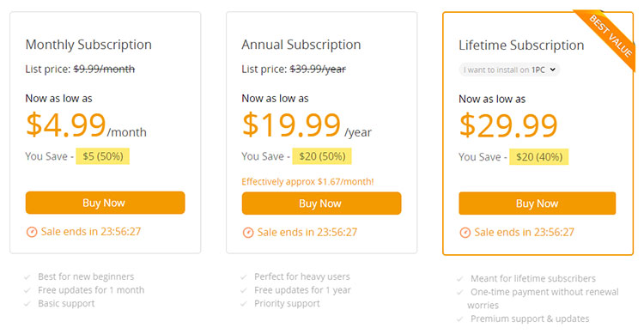Click 'Effectively approx $1.67/month!' text
This screenshot has width=644, height=334.
tap(307, 181)
